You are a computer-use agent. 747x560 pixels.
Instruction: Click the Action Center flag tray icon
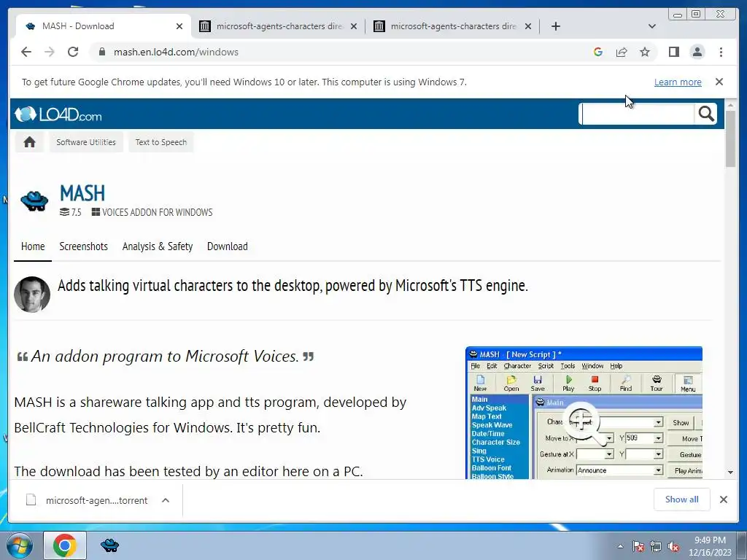click(x=638, y=547)
